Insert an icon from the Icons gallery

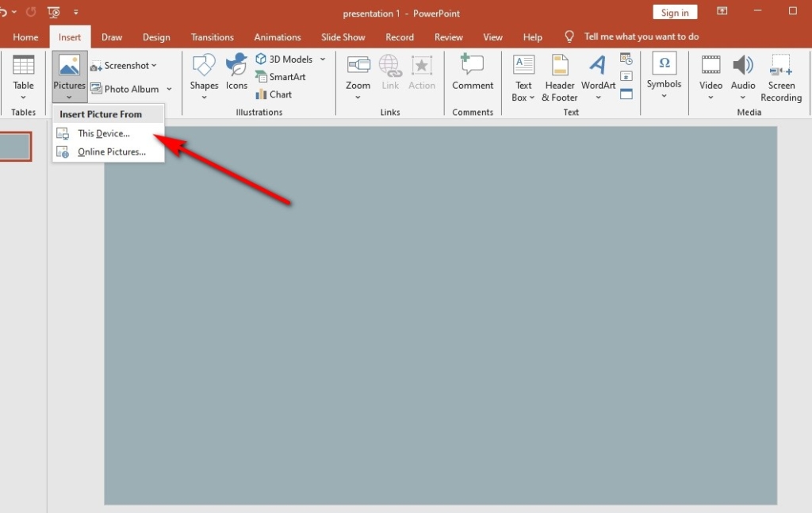[236, 75]
